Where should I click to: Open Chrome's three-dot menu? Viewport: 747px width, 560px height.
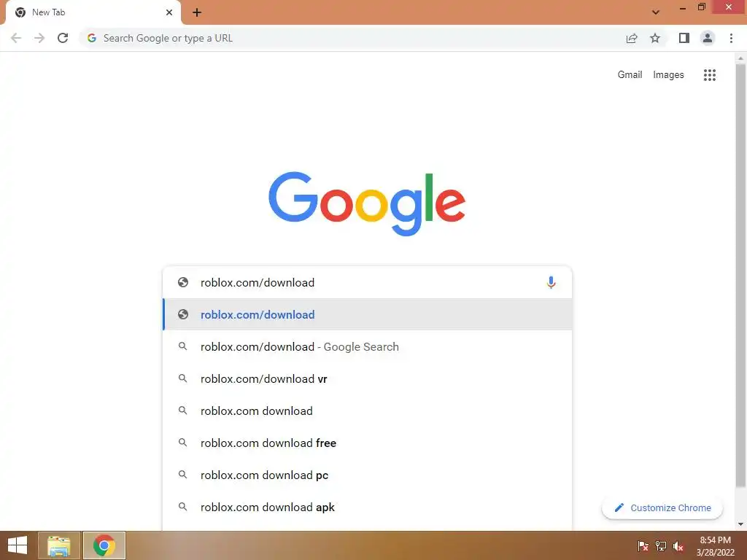[731, 38]
